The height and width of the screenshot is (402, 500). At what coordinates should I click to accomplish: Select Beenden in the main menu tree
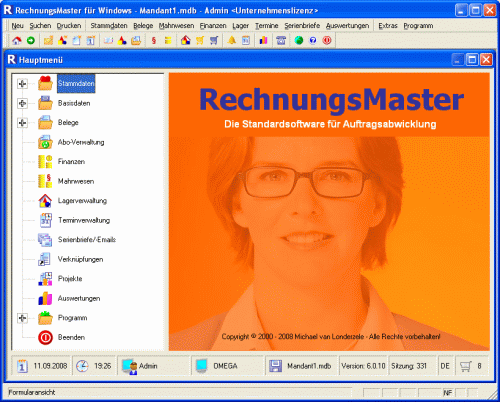click(x=71, y=337)
